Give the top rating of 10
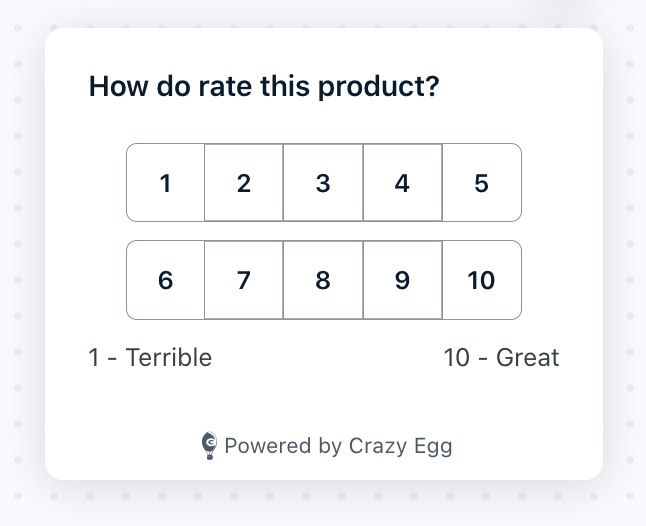This screenshot has width=646, height=526. click(482, 280)
